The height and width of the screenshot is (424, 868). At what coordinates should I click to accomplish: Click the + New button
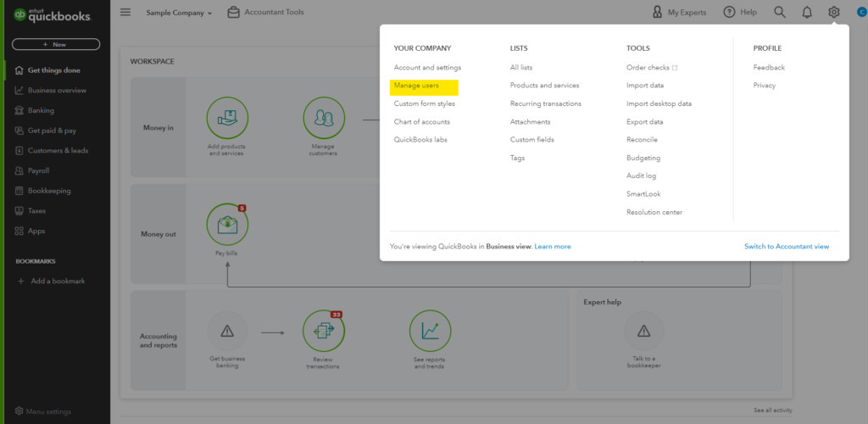[x=56, y=44]
